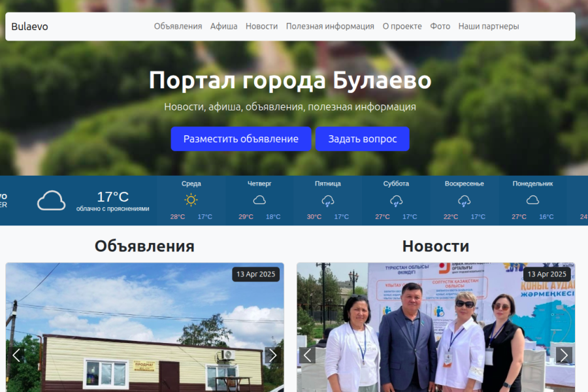This screenshot has height=392, width=588.
Task: Advance to next Объявления slide
Action: point(272,355)
